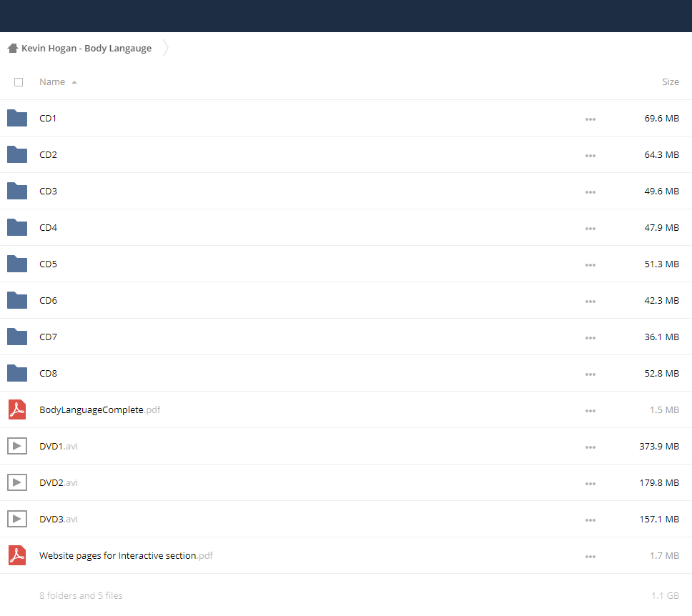The width and height of the screenshot is (692, 616).
Task: Open the CD1 folder name link
Action: tap(48, 118)
